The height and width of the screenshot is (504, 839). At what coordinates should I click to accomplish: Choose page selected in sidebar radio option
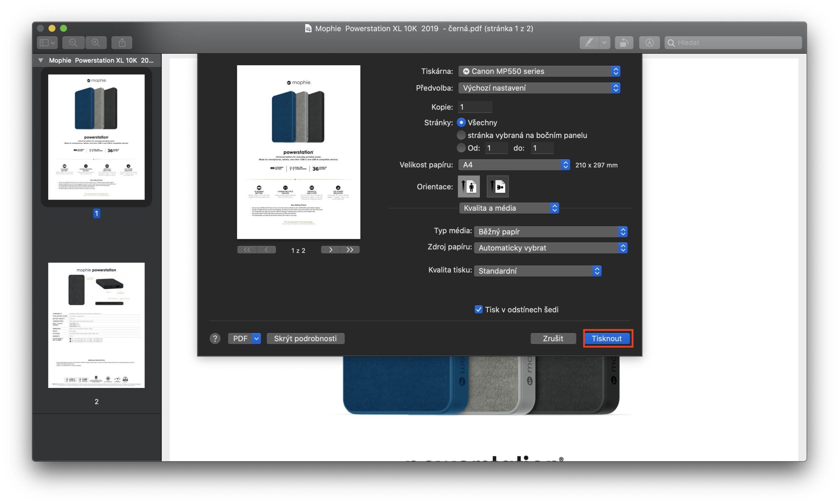point(461,135)
